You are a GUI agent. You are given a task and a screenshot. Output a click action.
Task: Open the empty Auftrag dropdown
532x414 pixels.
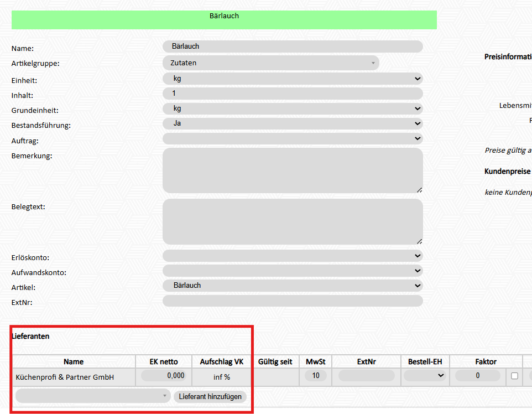pyautogui.click(x=293, y=138)
